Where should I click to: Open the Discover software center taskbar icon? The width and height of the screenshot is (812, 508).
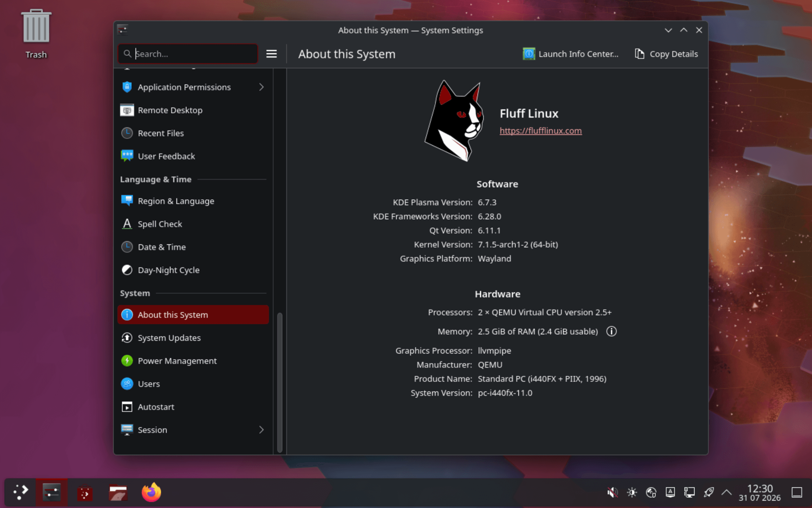85,492
